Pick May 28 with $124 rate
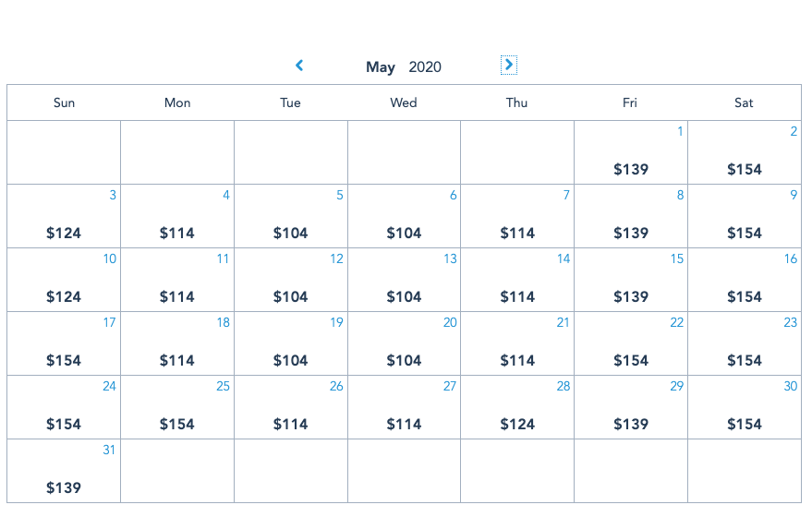 (517, 408)
